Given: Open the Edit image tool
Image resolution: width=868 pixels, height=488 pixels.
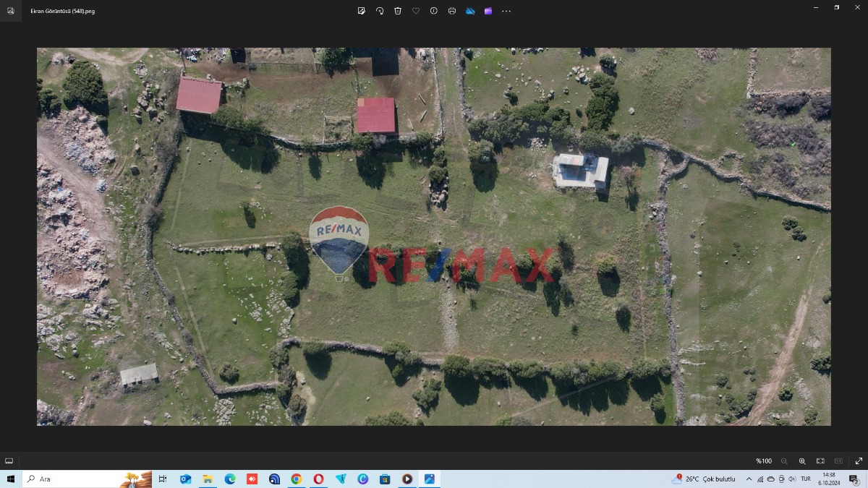Looking at the screenshot, I should click(x=362, y=11).
